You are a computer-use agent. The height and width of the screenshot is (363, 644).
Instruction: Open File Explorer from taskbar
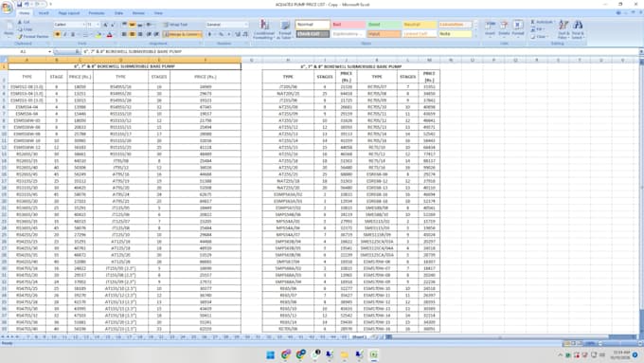[344, 354]
